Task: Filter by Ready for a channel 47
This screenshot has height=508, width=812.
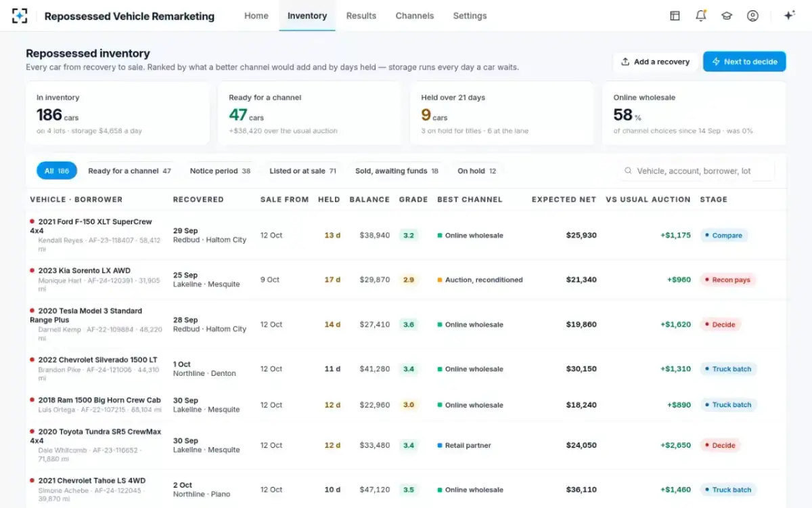Action: 129,171
